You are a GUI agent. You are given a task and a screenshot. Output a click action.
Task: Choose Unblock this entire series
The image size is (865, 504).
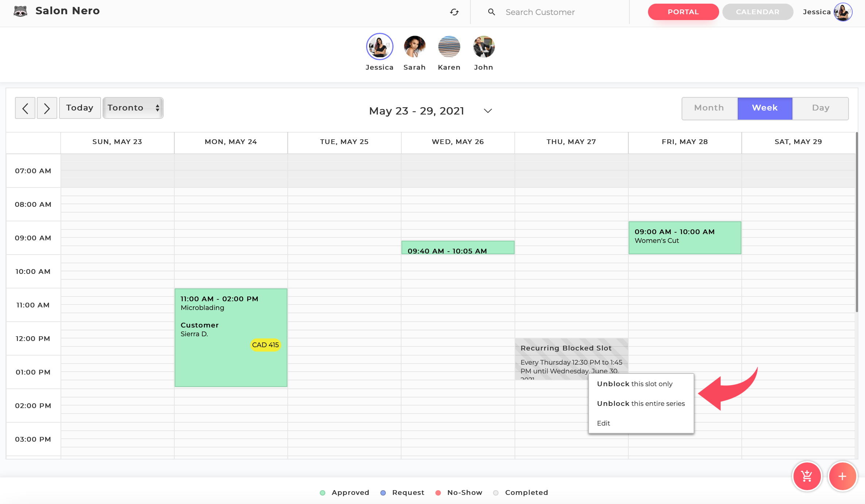(x=641, y=403)
